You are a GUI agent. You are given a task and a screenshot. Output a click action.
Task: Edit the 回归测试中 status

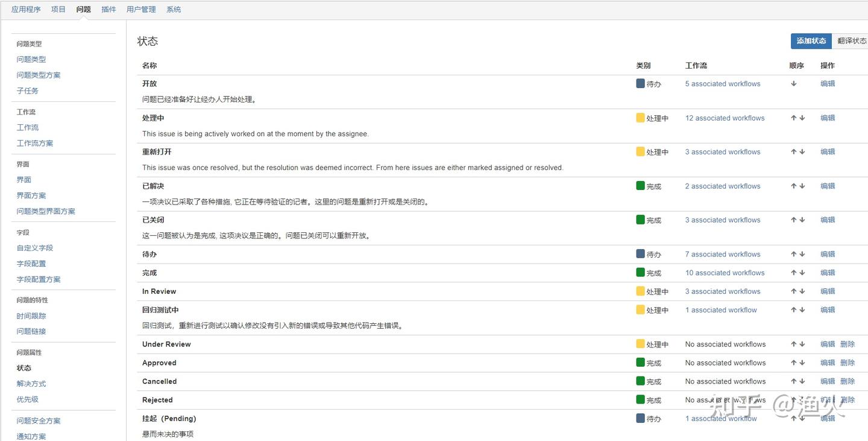coord(828,310)
